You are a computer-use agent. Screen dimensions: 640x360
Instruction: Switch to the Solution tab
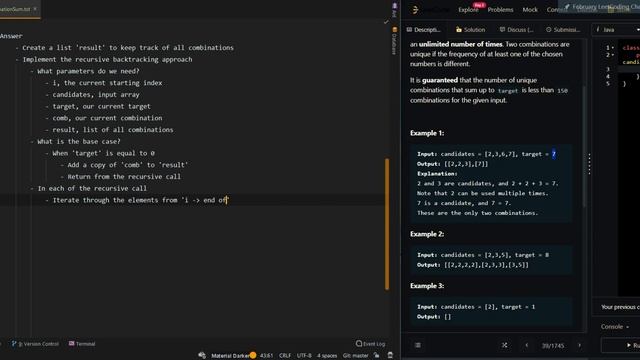tap(470, 29)
